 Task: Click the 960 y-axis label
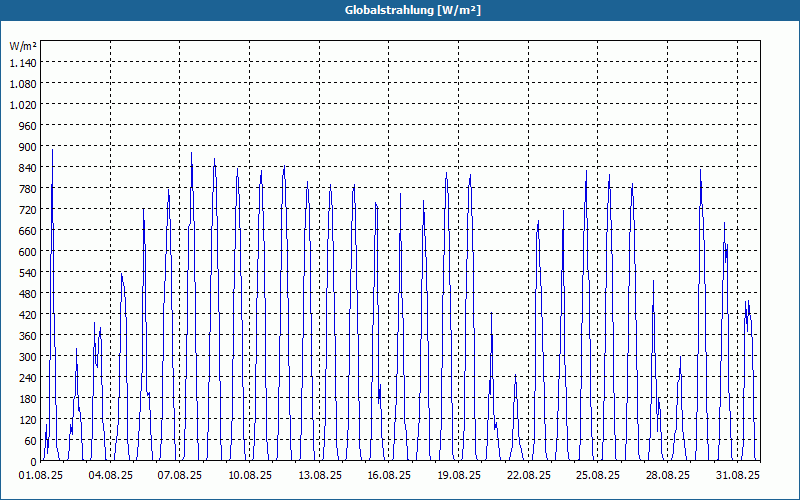tap(28, 126)
